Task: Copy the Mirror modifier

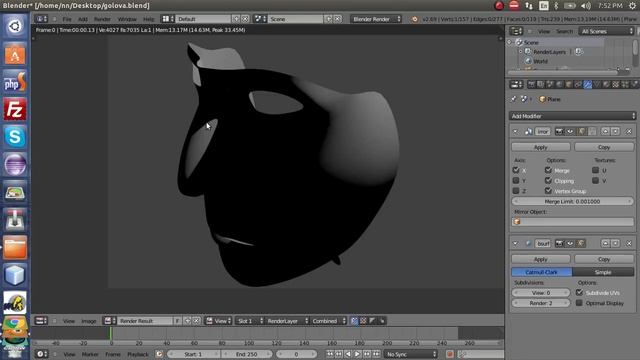Action: click(x=604, y=147)
